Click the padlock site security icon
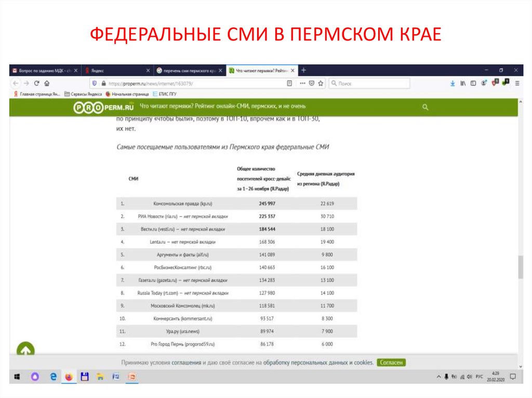Screen dimensions: 532x398 103,84
